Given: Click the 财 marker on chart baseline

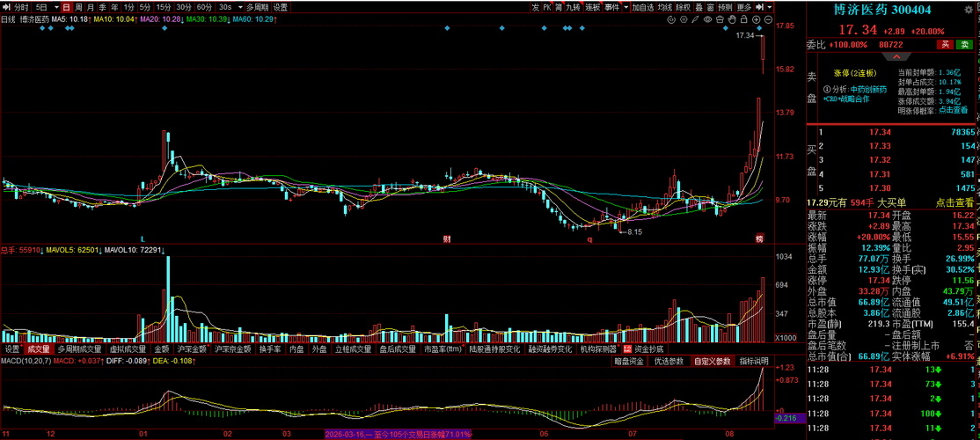Looking at the screenshot, I should click(x=447, y=238).
